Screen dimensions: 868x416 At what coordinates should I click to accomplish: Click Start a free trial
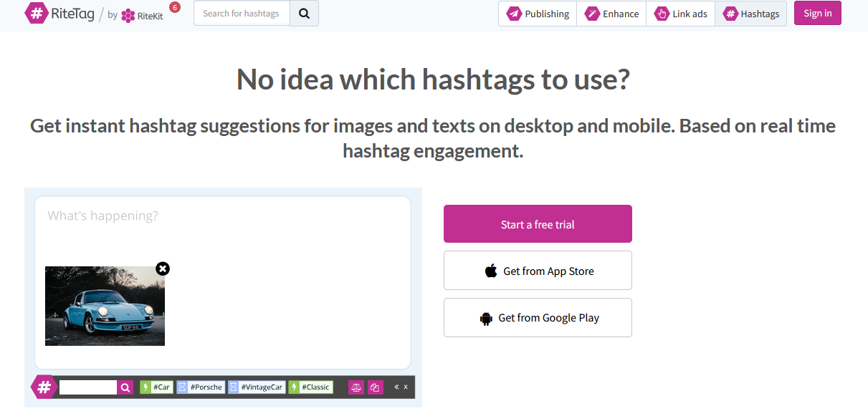click(x=538, y=224)
